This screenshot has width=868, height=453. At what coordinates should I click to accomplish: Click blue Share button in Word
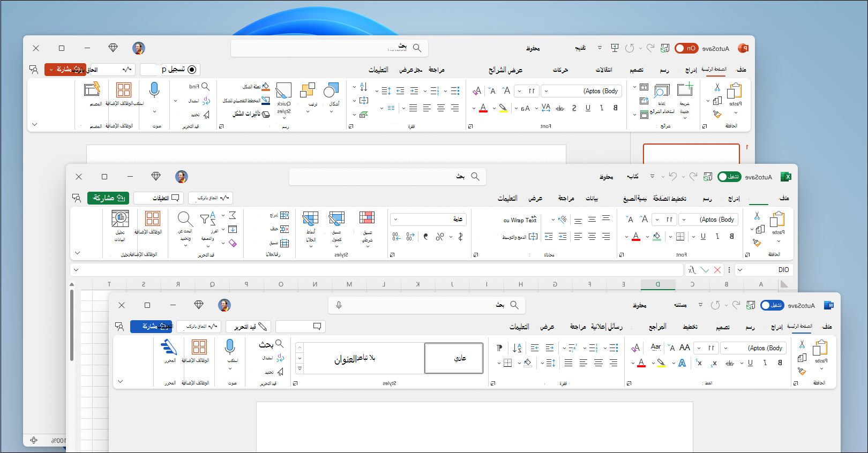pyautogui.click(x=151, y=326)
